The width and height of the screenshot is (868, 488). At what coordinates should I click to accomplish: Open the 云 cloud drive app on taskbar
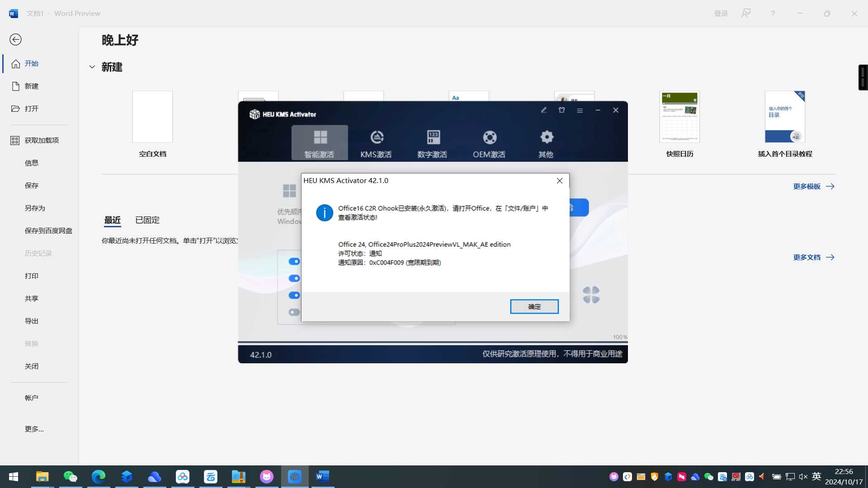click(x=211, y=477)
